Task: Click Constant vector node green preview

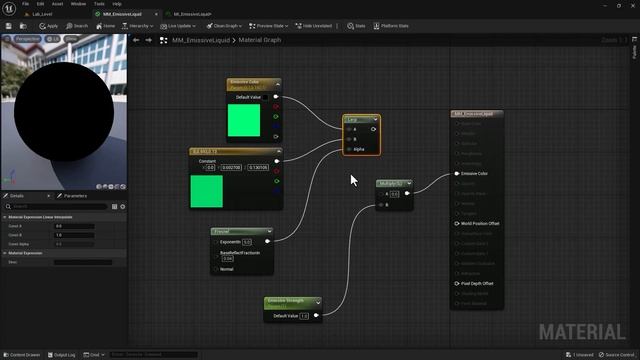Action: tap(207, 191)
